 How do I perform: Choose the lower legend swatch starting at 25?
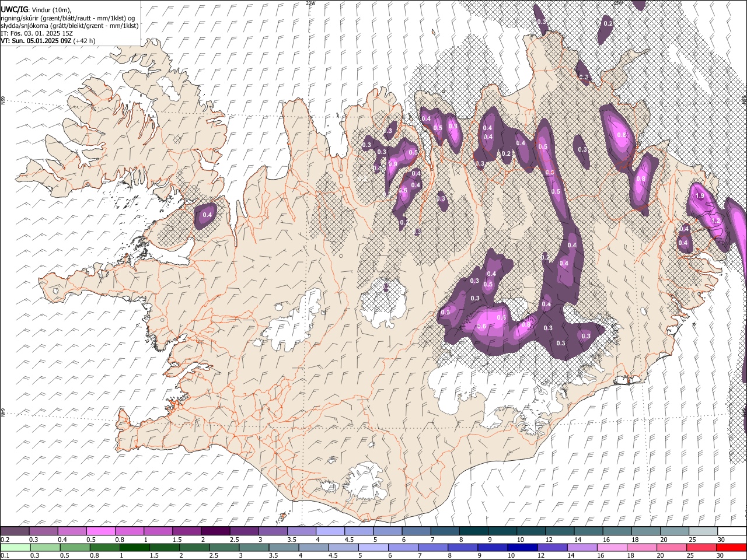(x=701, y=547)
